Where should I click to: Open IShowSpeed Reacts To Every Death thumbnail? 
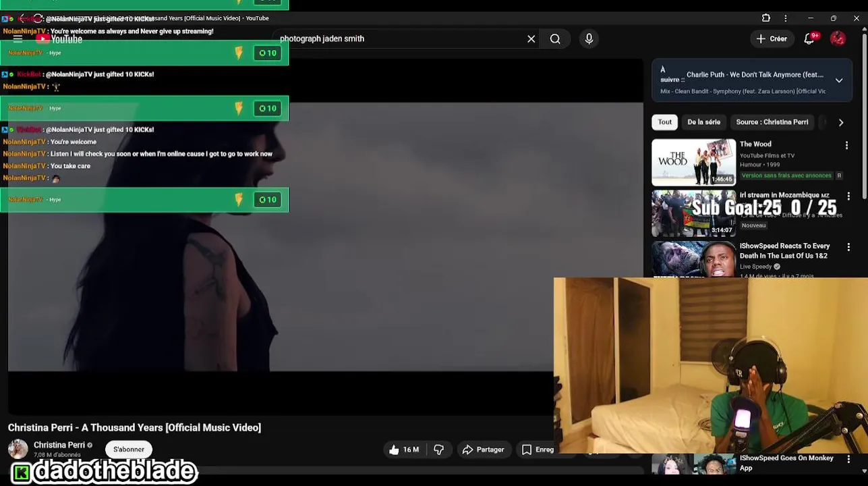pos(693,259)
